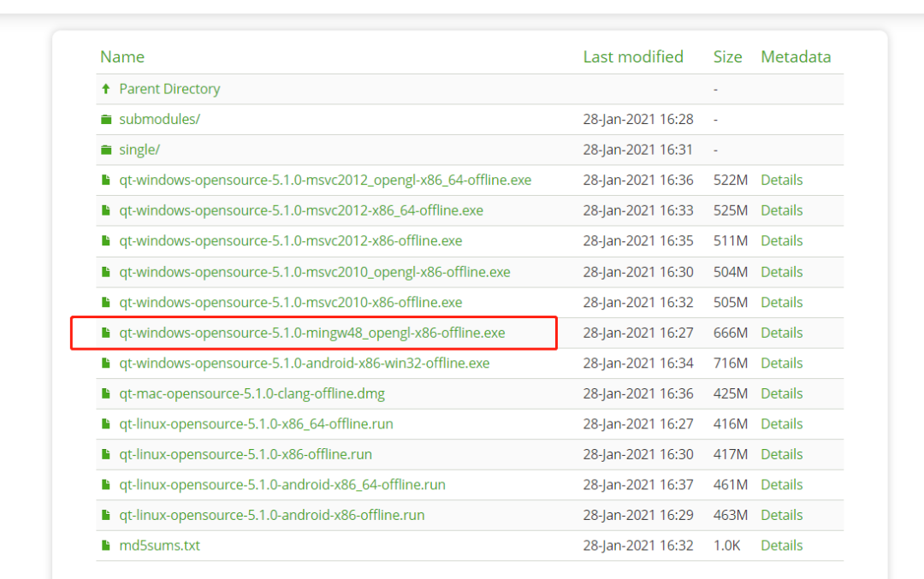Image resolution: width=924 pixels, height=579 pixels.
Task: Click the Parent Directory up-arrow icon
Action: pos(106,89)
